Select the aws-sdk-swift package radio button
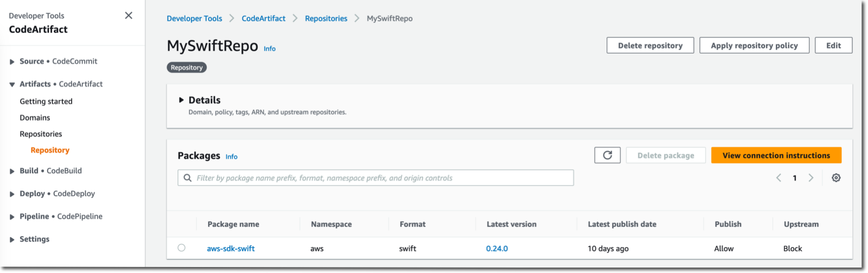This screenshot has height=273, width=868. pos(182,248)
